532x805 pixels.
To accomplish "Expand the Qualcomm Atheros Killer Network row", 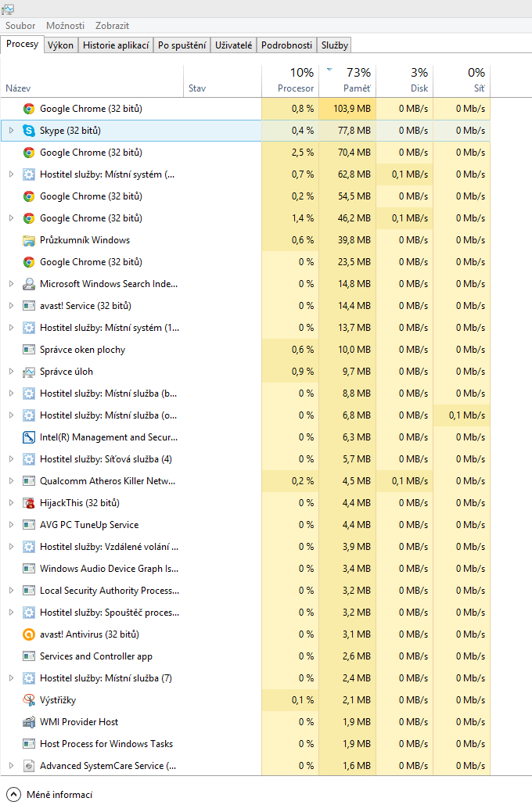I will 11,481.
